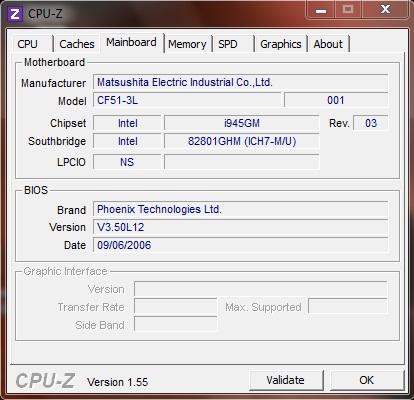Open the About tab
This screenshot has height=400, width=414.
click(x=329, y=44)
